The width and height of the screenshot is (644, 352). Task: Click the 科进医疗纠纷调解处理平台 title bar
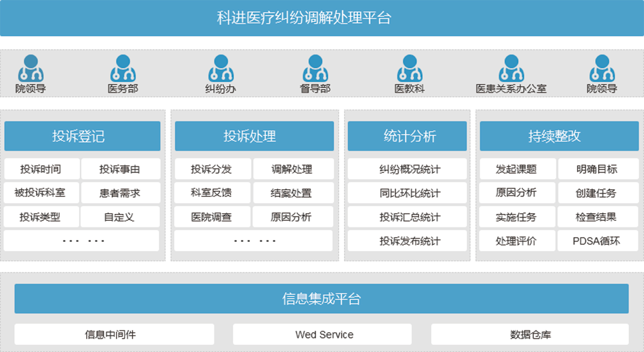coord(322,18)
